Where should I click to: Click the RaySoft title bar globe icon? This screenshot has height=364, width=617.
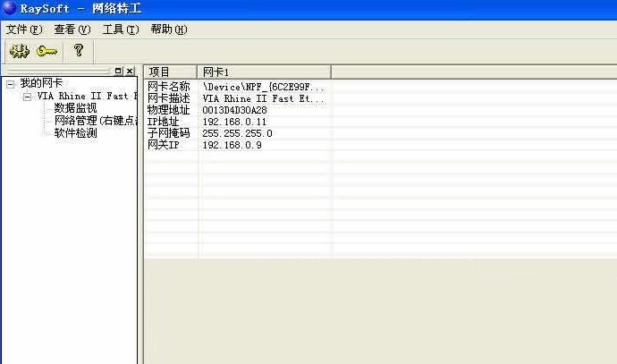tap(9, 8)
